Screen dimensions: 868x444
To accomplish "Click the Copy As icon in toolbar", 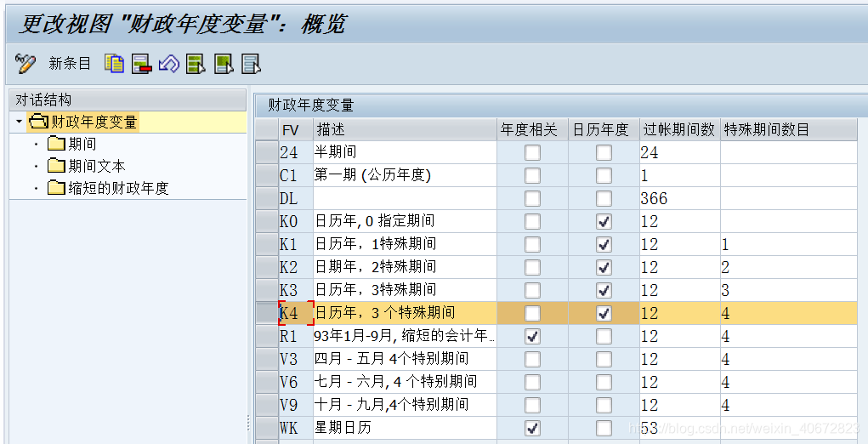I will pos(115,64).
